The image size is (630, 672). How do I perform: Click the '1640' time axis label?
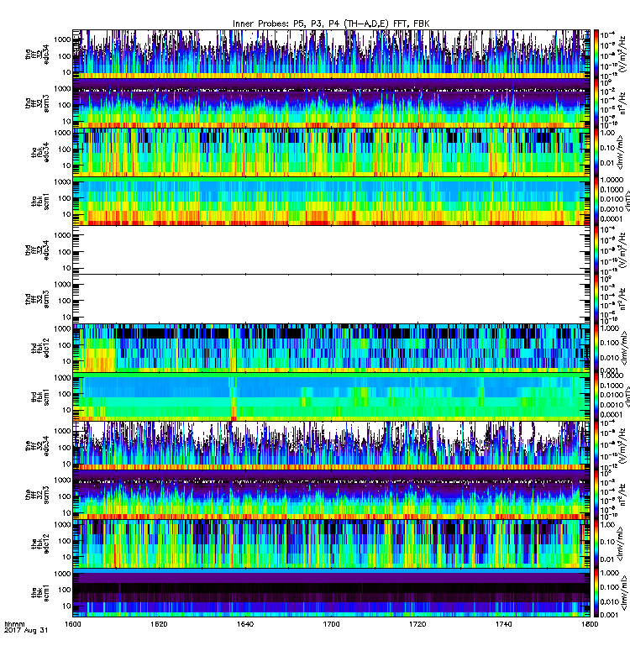(x=245, y=624)
